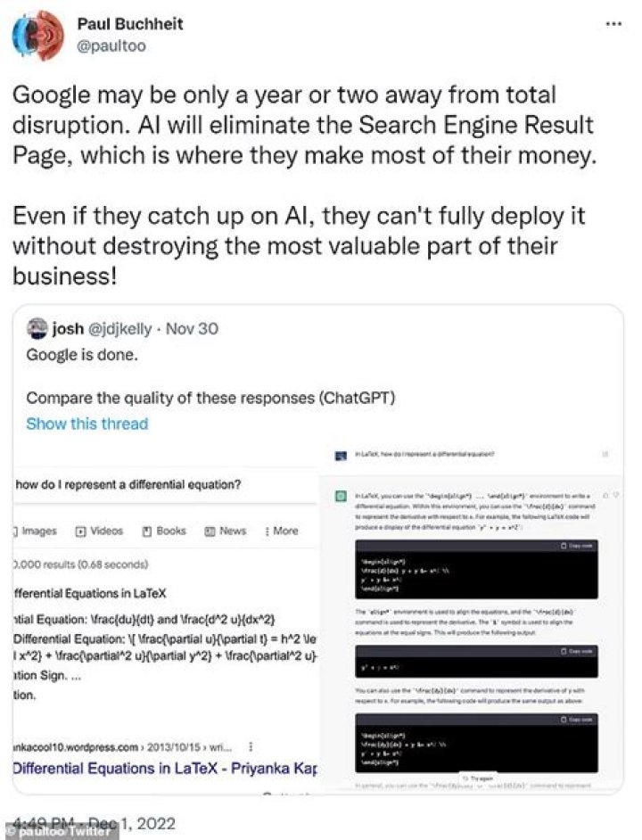This screenshot has width=642, height=840.
Task: Click the first Copy code button
Action: click(575, 545)
